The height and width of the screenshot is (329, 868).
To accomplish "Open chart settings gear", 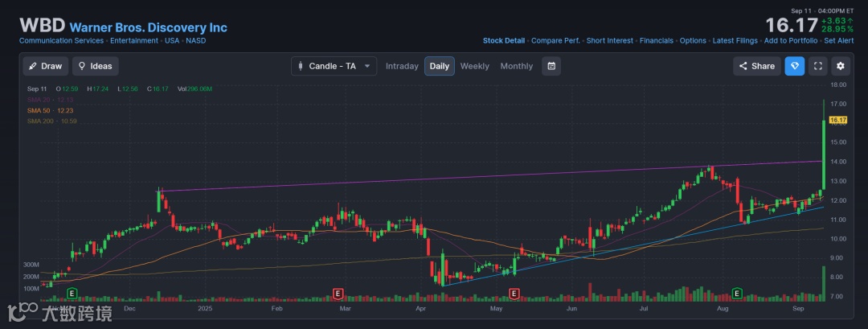I will [x=841, y=66].
